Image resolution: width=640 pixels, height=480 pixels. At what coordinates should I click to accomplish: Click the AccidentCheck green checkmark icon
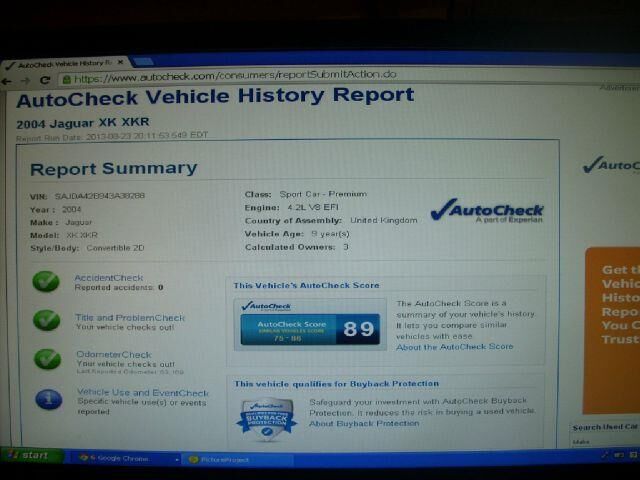(x=46, y=282)
